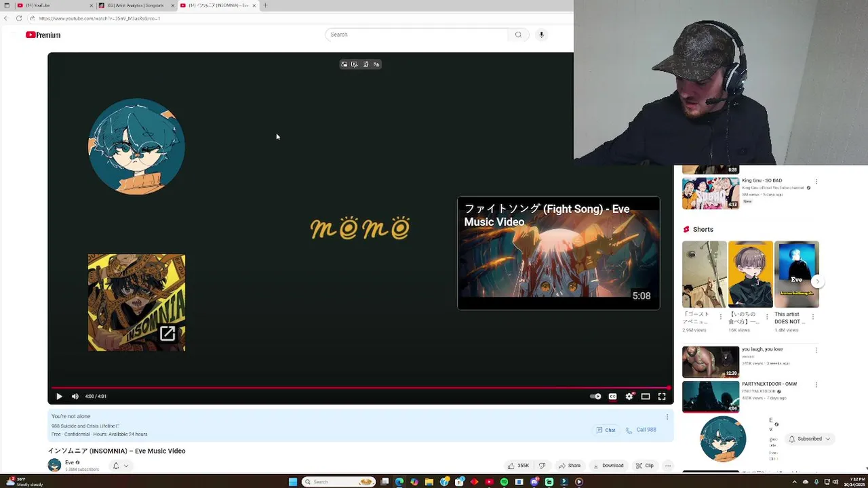Click the 988 Suicide and Crisis Lifeline link
This screenshot has height=488, width=868.
85,426
